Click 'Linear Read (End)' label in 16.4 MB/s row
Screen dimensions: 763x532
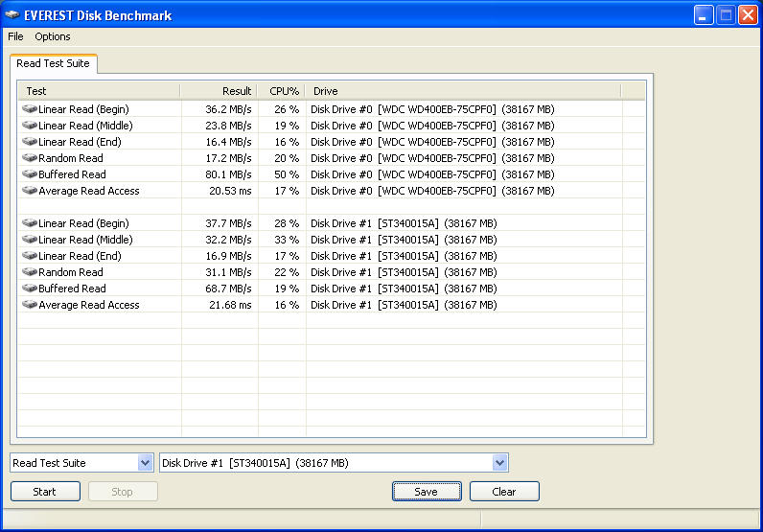coord(80,142)
